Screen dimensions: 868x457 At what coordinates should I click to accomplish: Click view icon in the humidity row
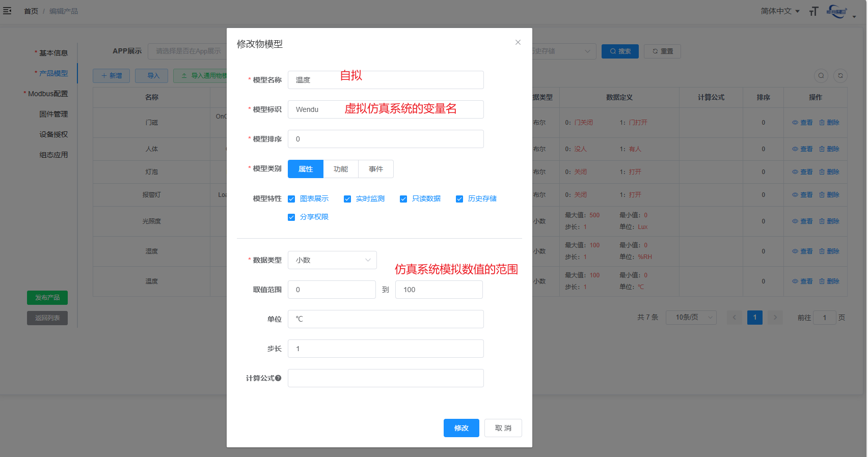tap(802, 251)
